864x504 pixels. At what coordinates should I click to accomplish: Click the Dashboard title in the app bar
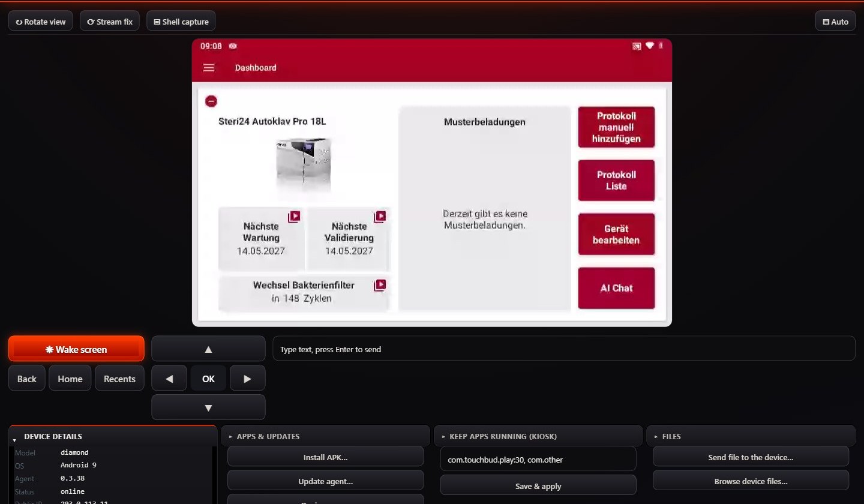click(256, 68)
